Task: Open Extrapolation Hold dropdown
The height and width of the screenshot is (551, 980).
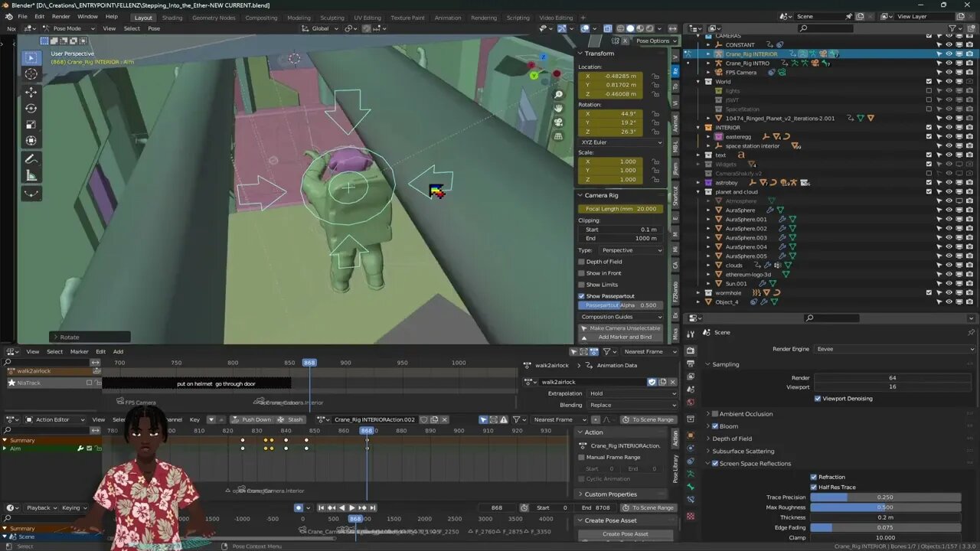Action: pos(632,393)
